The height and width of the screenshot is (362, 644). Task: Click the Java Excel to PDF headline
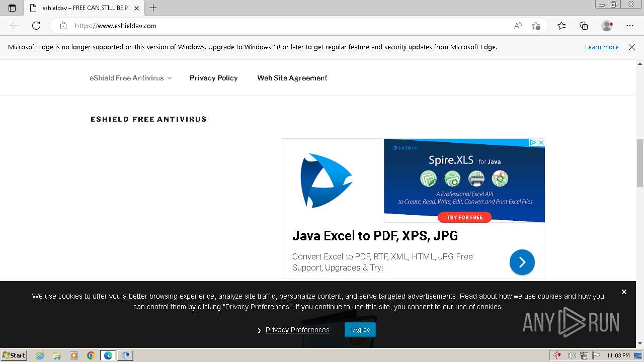tap(375, 236)
